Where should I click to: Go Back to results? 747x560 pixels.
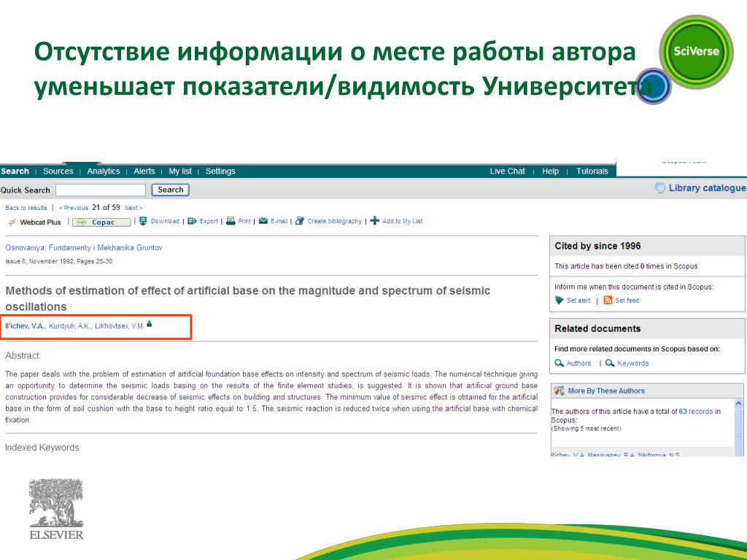tap(26, 208)
